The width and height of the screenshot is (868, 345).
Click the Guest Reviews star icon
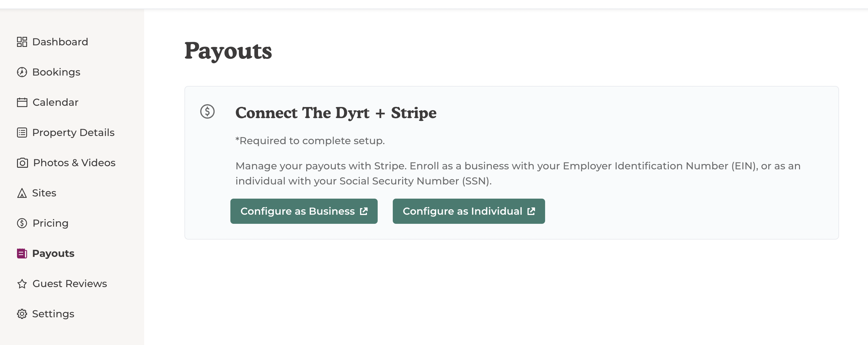coord(22,284)
